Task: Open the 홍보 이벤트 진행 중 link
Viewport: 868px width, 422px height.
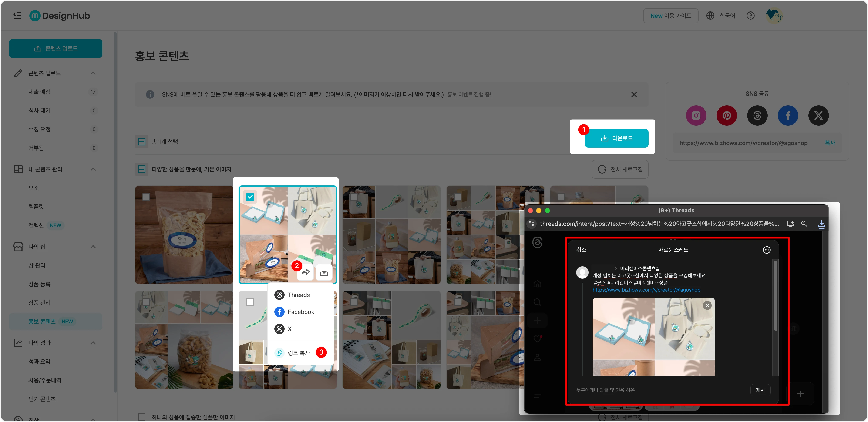Action: click(x=469, y=94)
